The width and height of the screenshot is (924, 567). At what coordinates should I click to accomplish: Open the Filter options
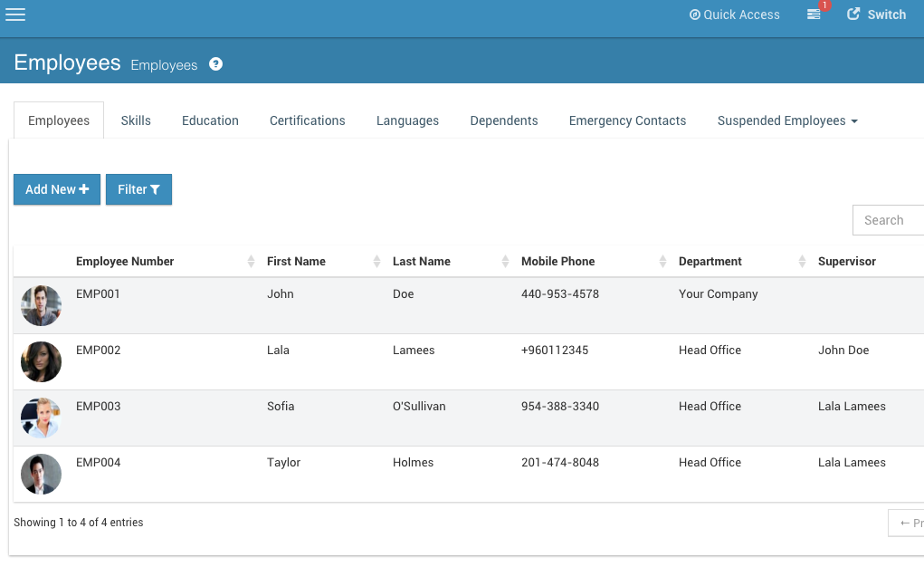pos(138,189)
